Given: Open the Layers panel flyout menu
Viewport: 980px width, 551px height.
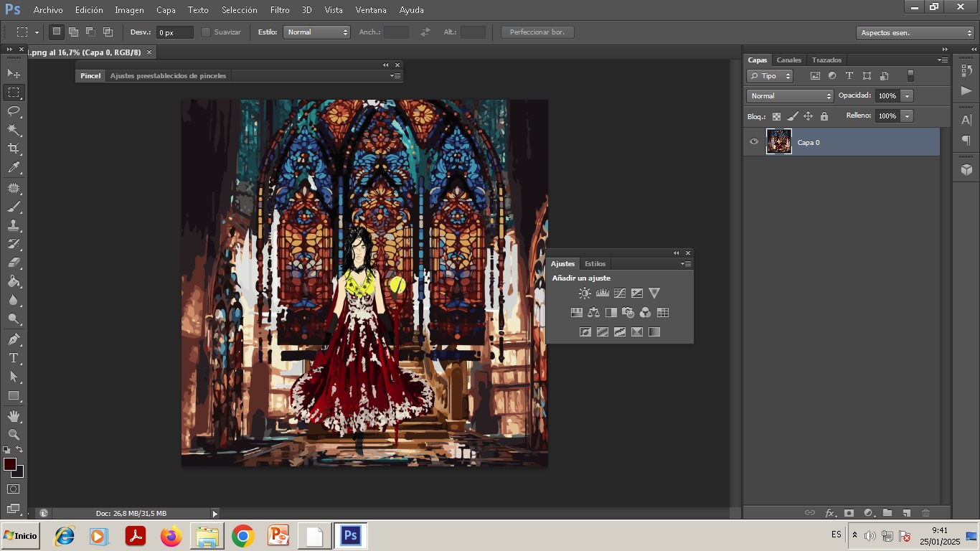Looking at the screenshot, I should [x=943, y=60].
